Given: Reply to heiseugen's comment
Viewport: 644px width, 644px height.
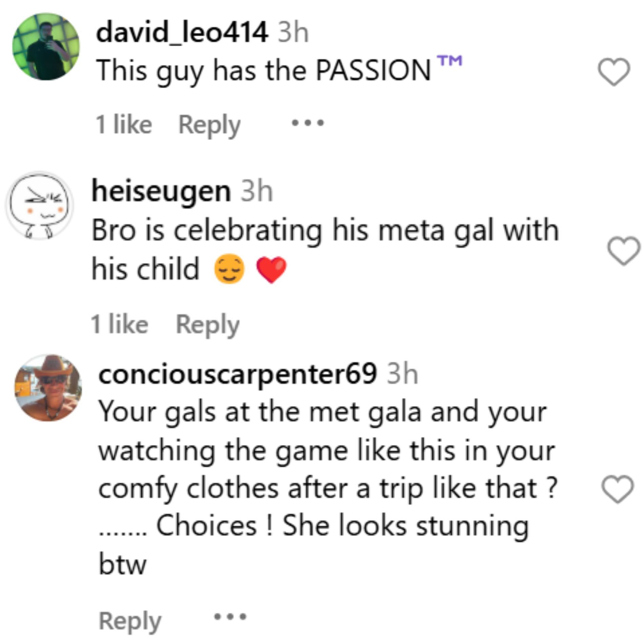Looking at the screenshot, I should click(x=207, y=325).
